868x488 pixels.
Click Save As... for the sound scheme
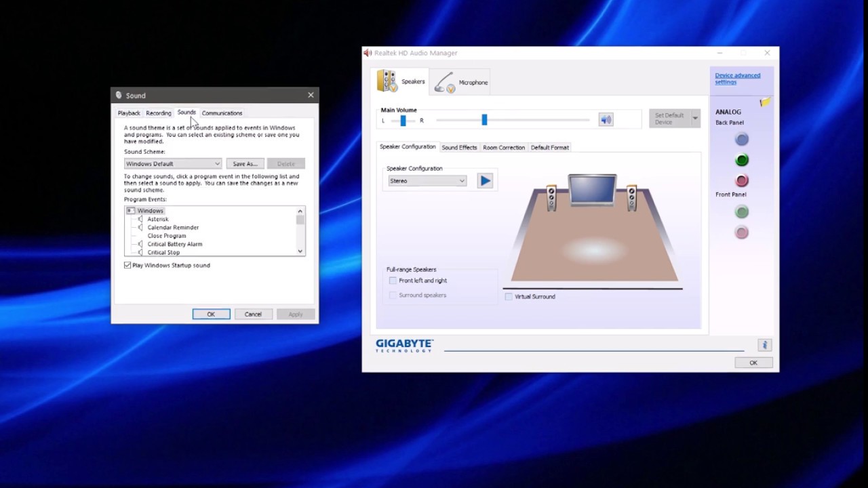pos(245,163)
